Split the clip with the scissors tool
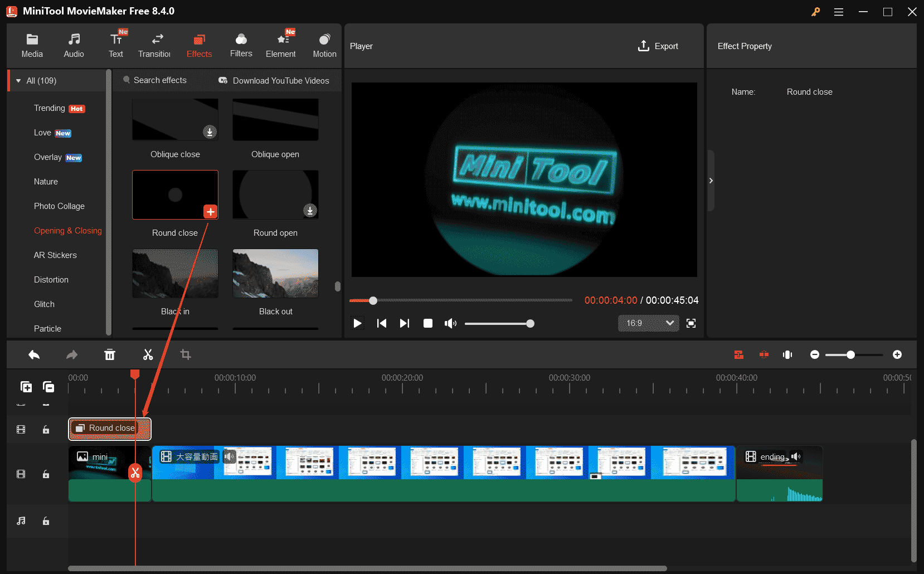Screen dimensions: 924x574 tap(148, 354)
